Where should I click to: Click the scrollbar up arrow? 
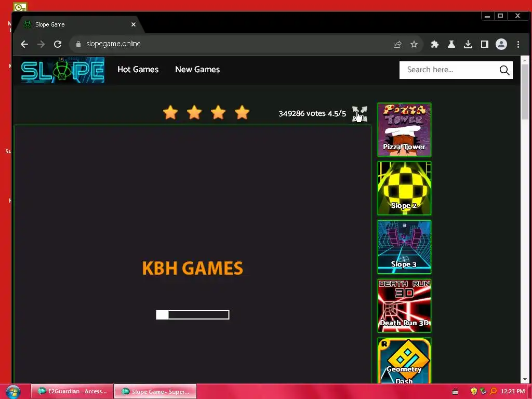pos(525,60)
